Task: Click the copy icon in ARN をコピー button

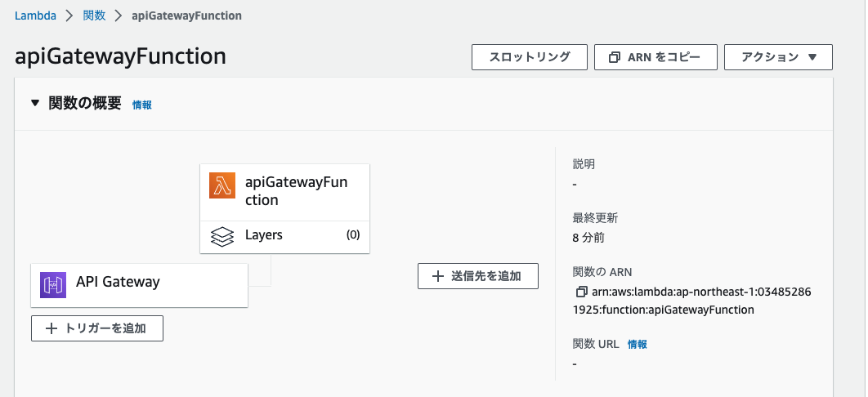Action: [x=614, y=57]
